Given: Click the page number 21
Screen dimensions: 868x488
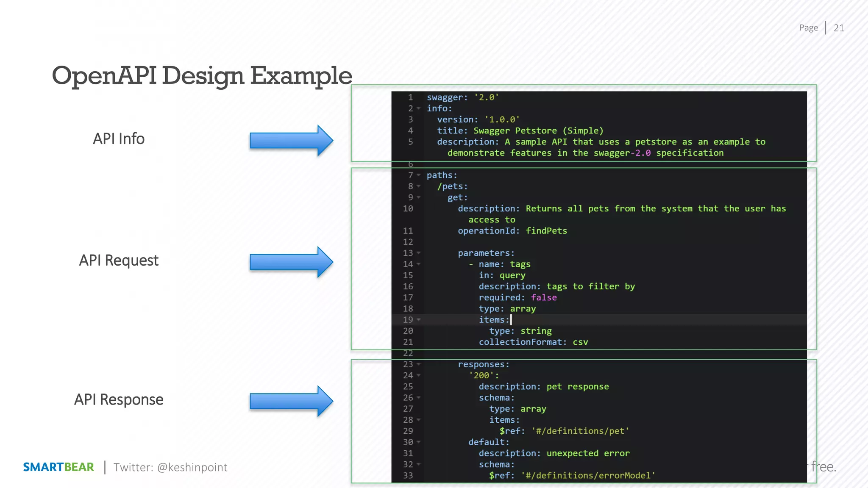Looking at the screenshot, I should coord(838,28).
